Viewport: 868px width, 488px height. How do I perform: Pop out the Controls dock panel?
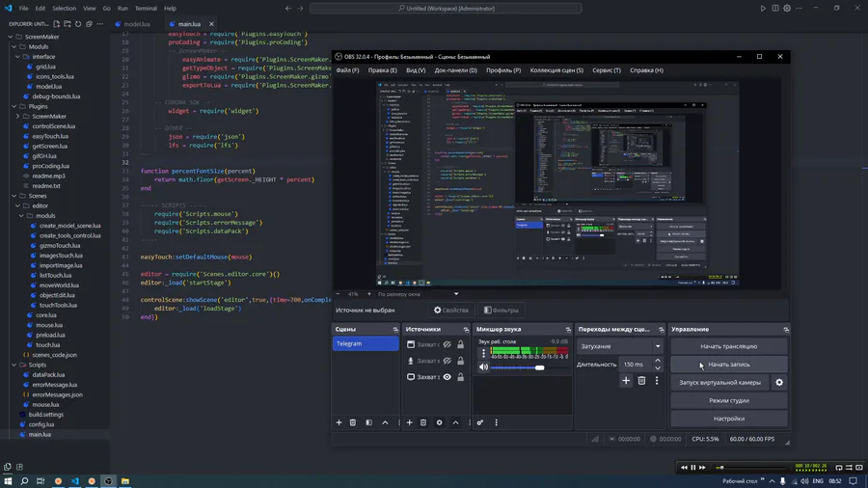tap(786, 329)
